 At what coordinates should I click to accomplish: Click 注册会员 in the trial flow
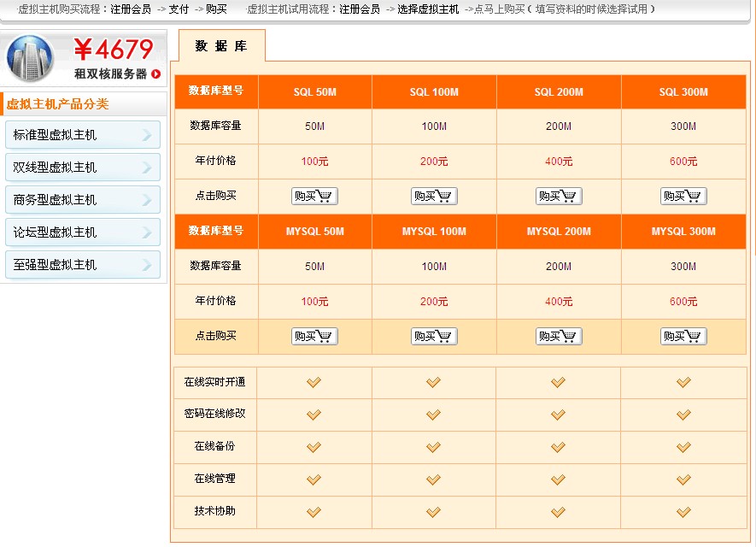360,9
